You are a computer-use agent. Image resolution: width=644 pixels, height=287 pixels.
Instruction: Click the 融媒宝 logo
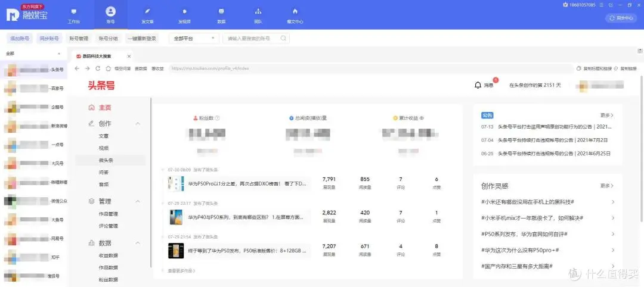27,14
